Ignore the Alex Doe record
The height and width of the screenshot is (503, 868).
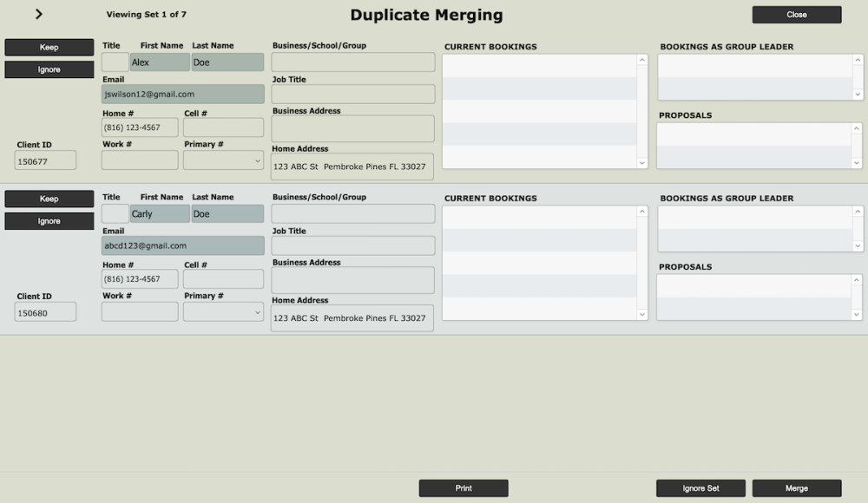tap(49, 69)
